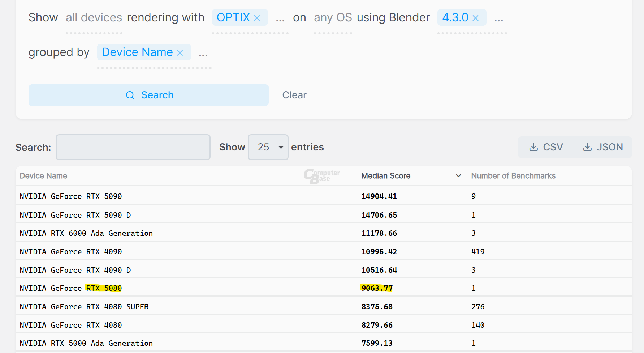Click median score 7599.13
The width and height of the screenshot is (644, 353).
377,343
